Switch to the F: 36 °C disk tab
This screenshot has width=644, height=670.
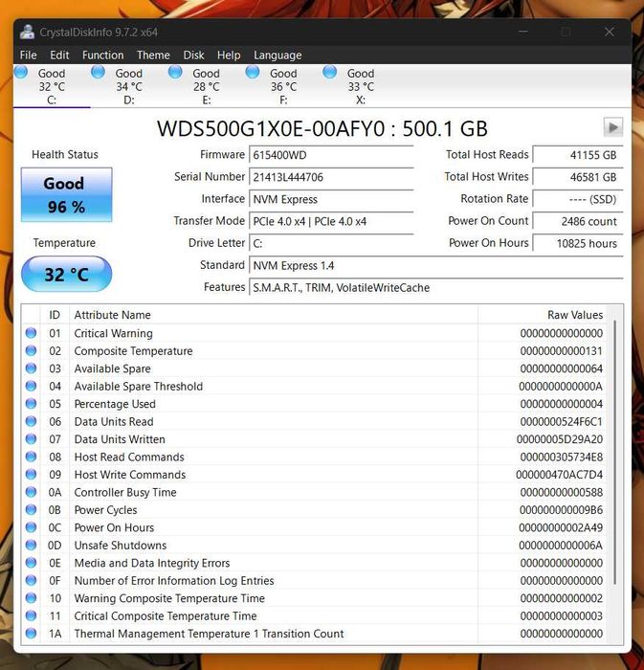[x=283, y=86]
